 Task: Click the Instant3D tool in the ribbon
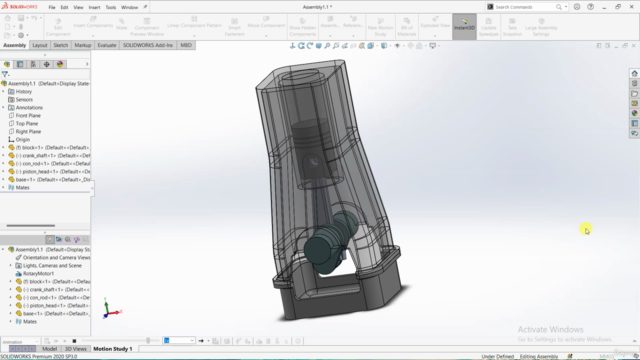coord(464,27)
